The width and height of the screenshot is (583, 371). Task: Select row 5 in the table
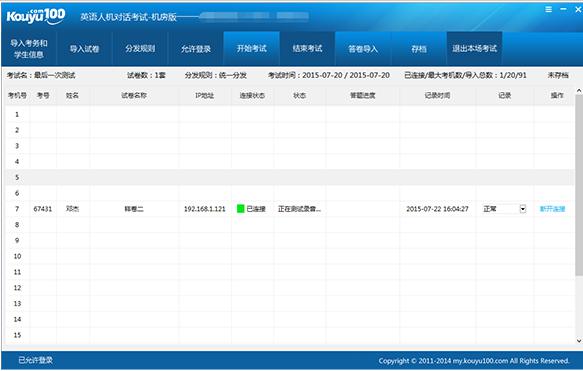(x=290, y=177)
